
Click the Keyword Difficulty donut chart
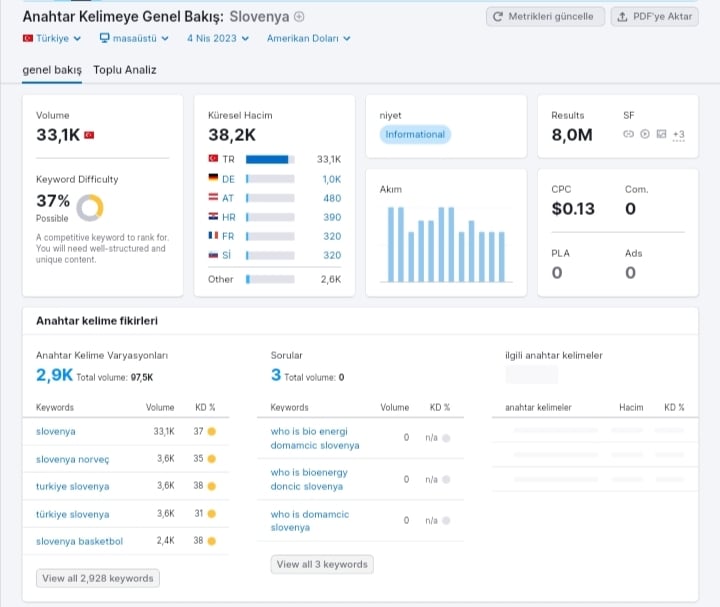[90, 208]
